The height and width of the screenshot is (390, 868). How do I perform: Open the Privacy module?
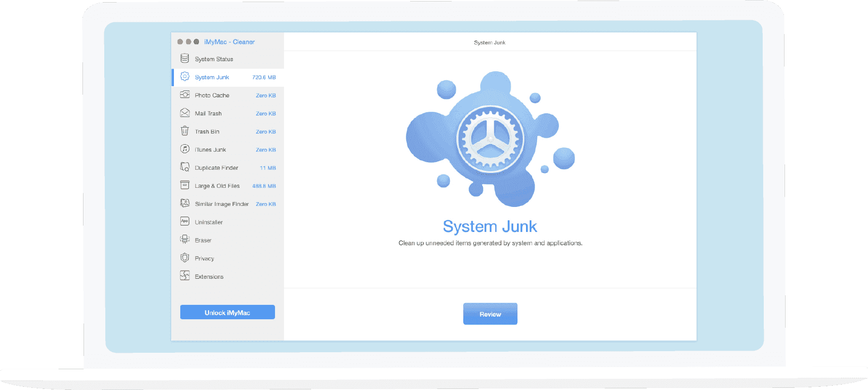click(228, 258)
